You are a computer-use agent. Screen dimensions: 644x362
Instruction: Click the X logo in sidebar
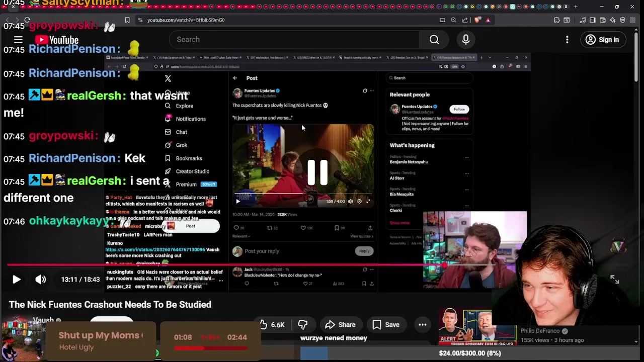[x=168, y=78]
